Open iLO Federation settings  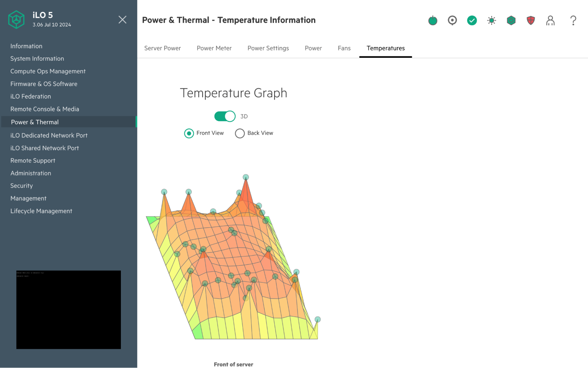31,96
